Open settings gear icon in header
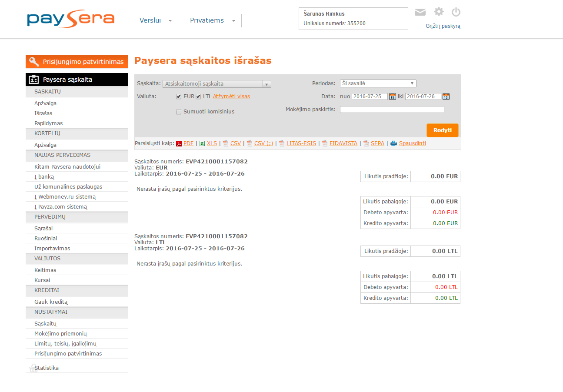 [439, 12]
